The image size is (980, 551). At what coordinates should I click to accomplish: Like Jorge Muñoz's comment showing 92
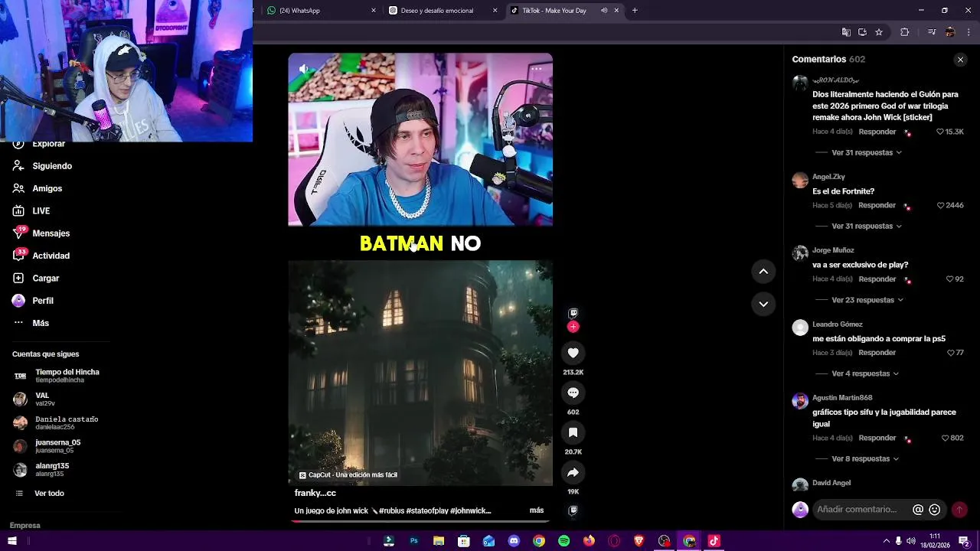pyautogui.click(x=949, y=279)
